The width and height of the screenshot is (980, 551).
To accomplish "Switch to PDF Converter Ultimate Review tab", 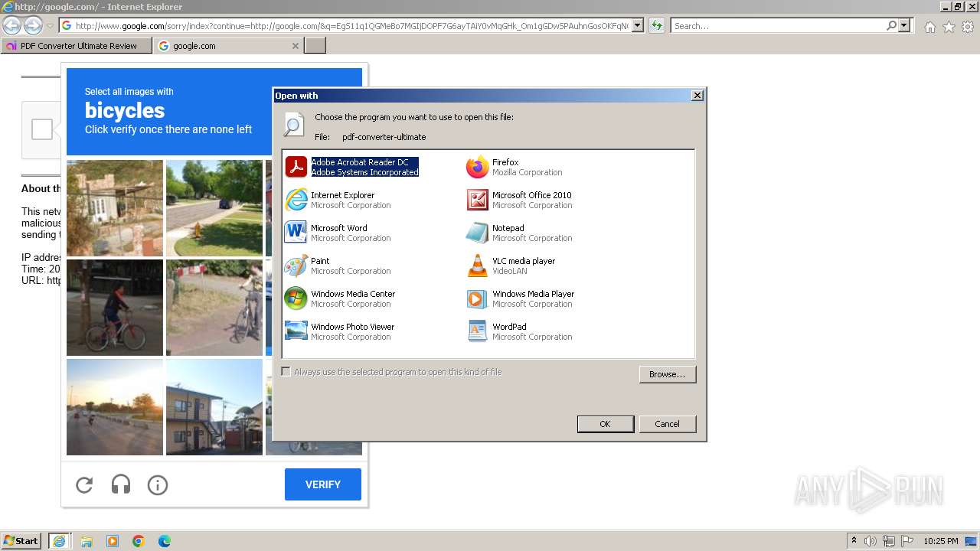I will click(x=77, y=46).
